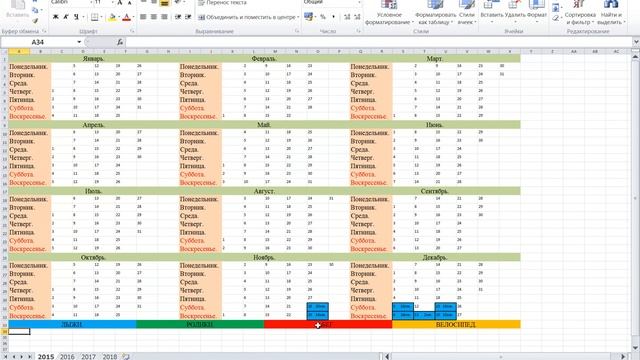Screen dimensions: 640x360
Task: Select the yellow ВЕЛОСИПЕД legend cell
Action: point(456,324)
